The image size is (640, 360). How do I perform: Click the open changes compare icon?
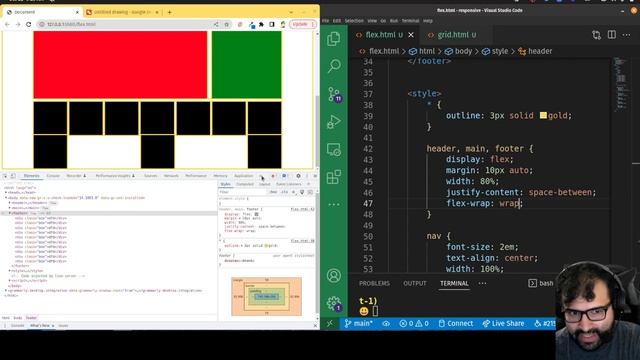click(596, 35)
